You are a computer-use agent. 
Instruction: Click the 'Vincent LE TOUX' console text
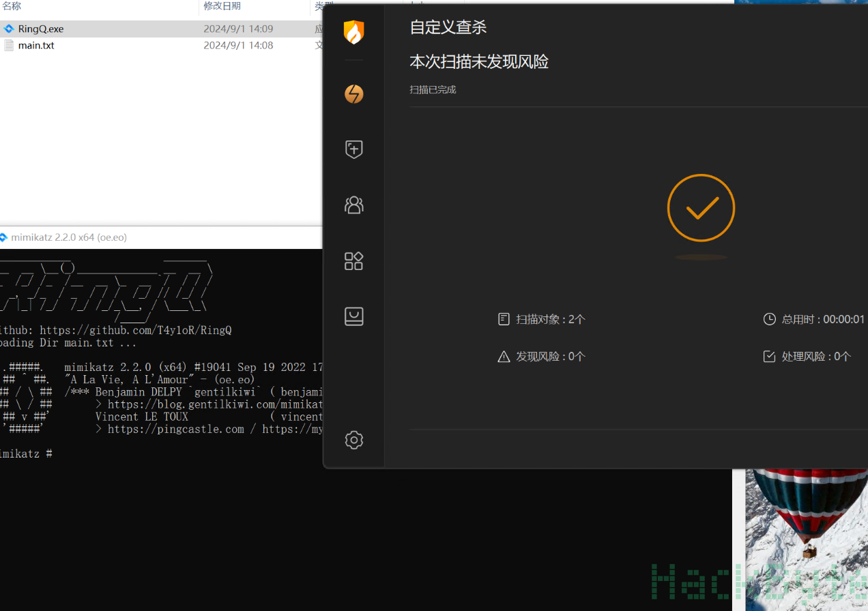click(142, 417)
